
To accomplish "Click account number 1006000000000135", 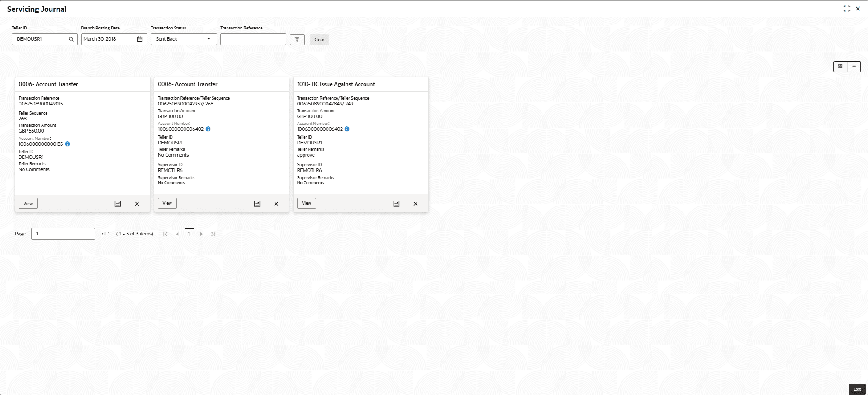I will pyautogui.click(x=41, y=144).
